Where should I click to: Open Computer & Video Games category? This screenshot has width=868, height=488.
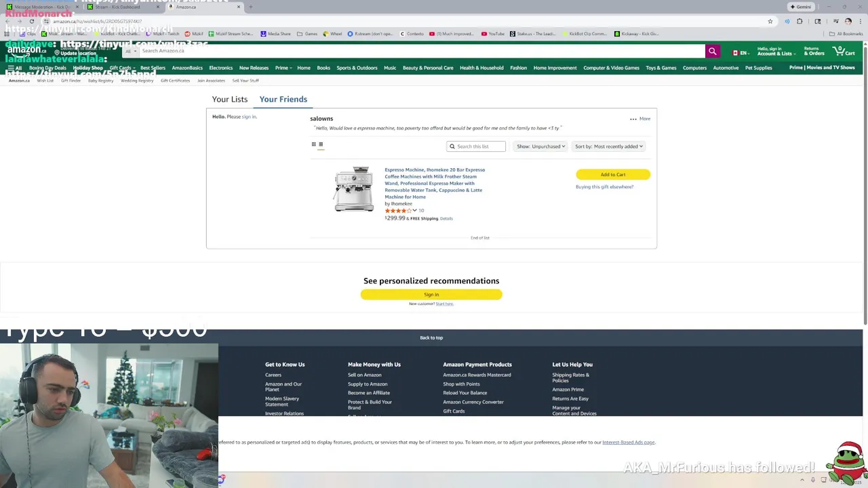(x=611, y=68)
